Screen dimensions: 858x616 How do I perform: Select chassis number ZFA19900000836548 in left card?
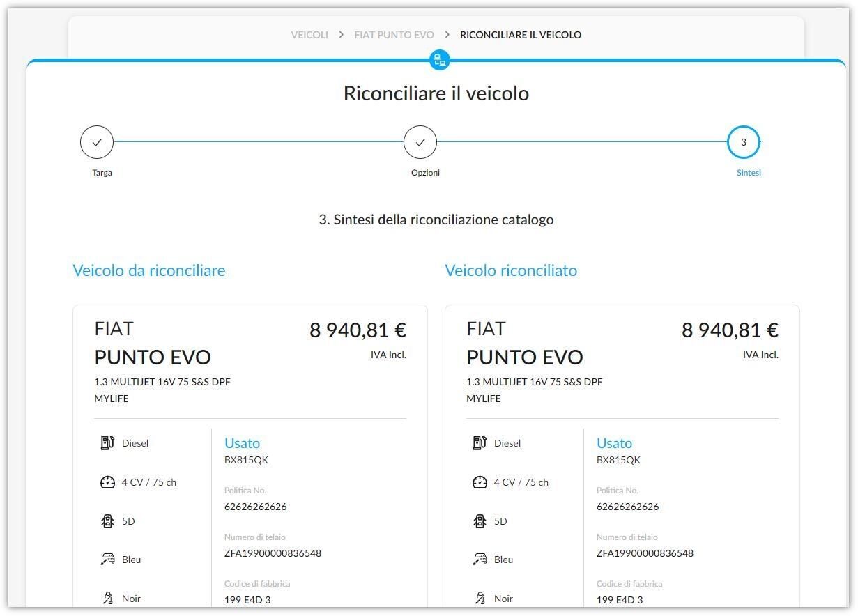pyautogui.click(x=273, y=553)
